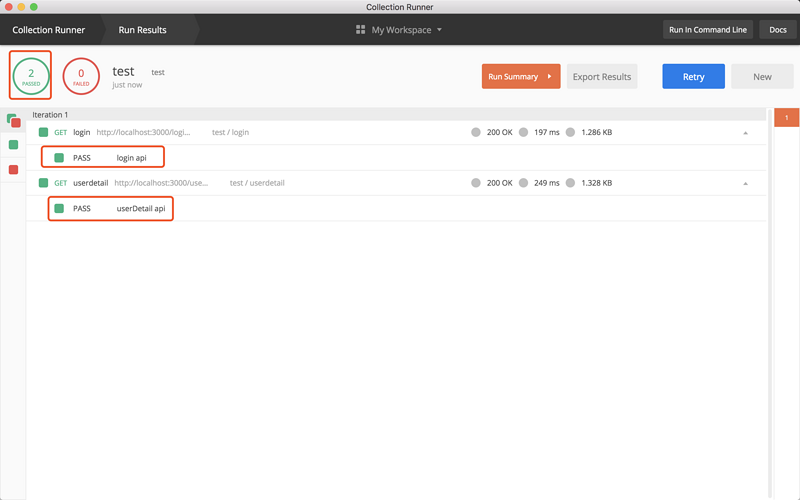This screenshot has height=500, width=800.
Task: Click the 200 OK status of userdetail
Action: [x=499, y=183]
